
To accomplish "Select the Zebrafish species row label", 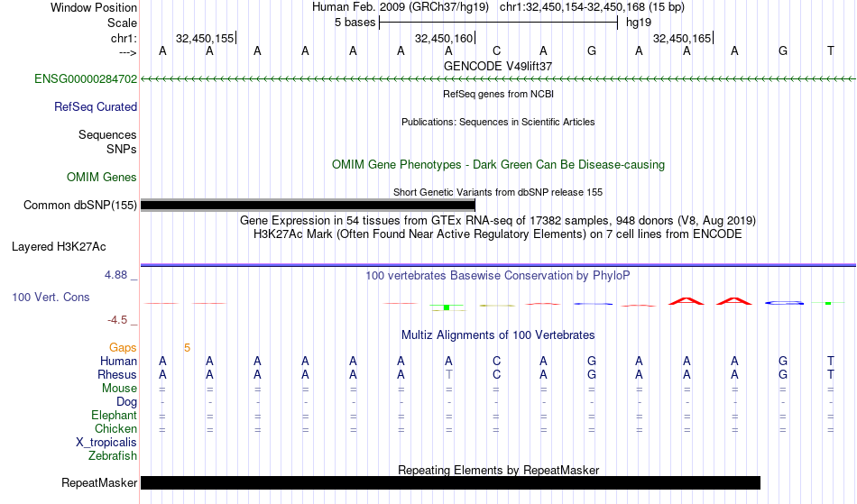I will pos(113,455).
